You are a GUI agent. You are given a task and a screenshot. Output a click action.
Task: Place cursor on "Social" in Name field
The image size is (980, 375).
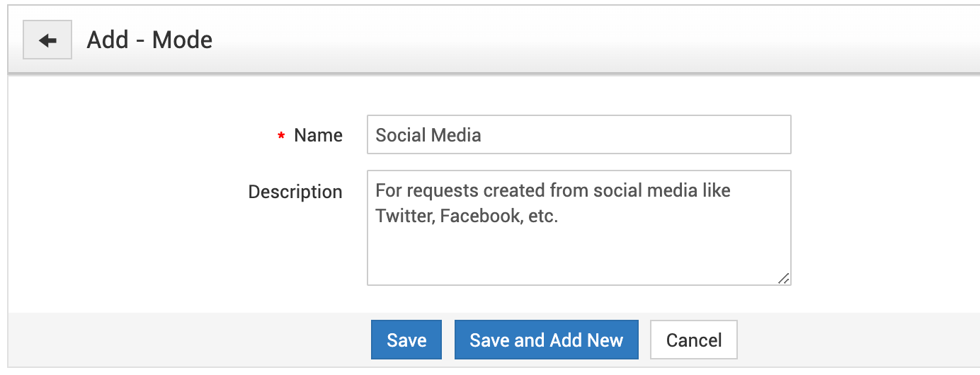click(x=398, y=135)
